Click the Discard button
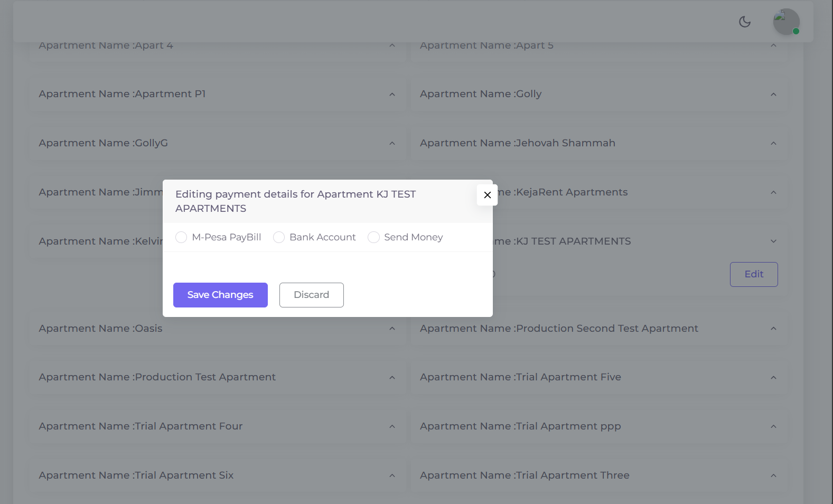 click(312, 295)
